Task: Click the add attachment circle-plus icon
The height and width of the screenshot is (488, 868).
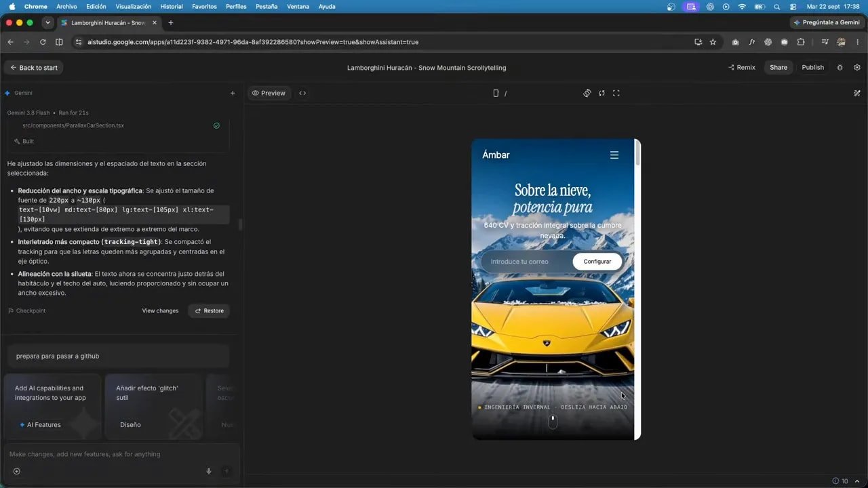Action: point(17,471)
